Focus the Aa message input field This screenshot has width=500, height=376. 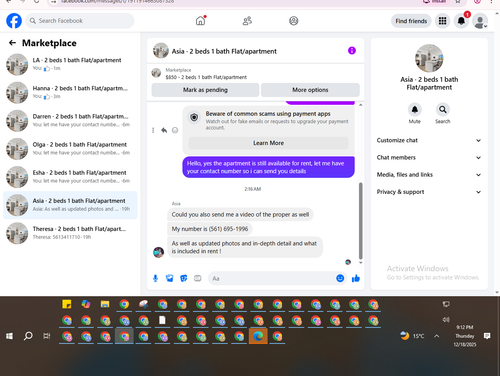pyautogui.click(x=272, y=278)
